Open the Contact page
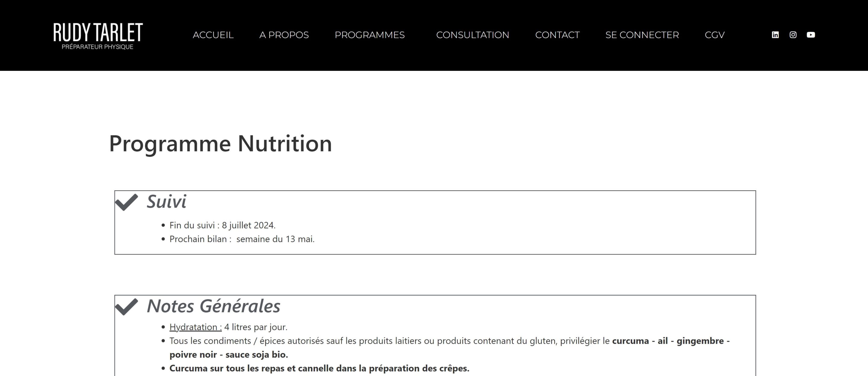This screenshot has width=868, height=376. coord(558,35)
